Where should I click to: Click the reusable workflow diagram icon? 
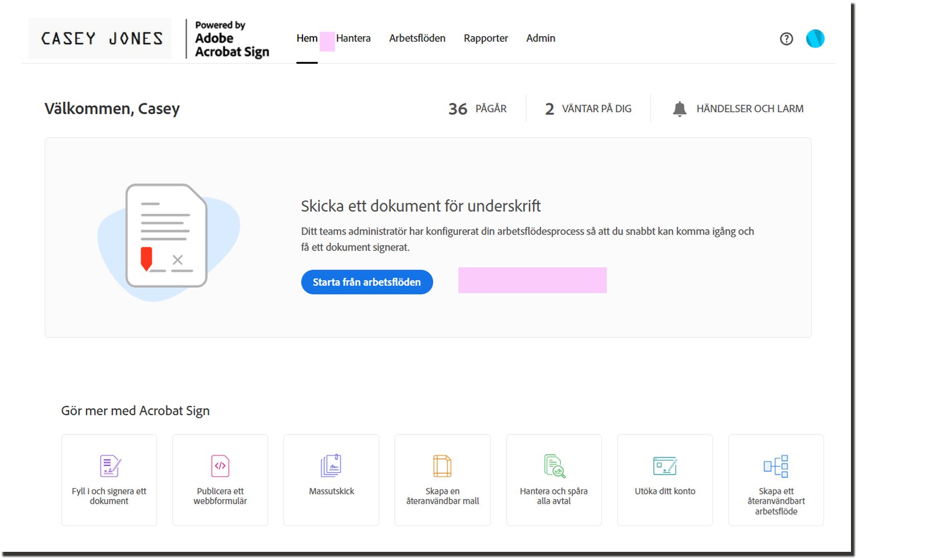tap(776, 466)
